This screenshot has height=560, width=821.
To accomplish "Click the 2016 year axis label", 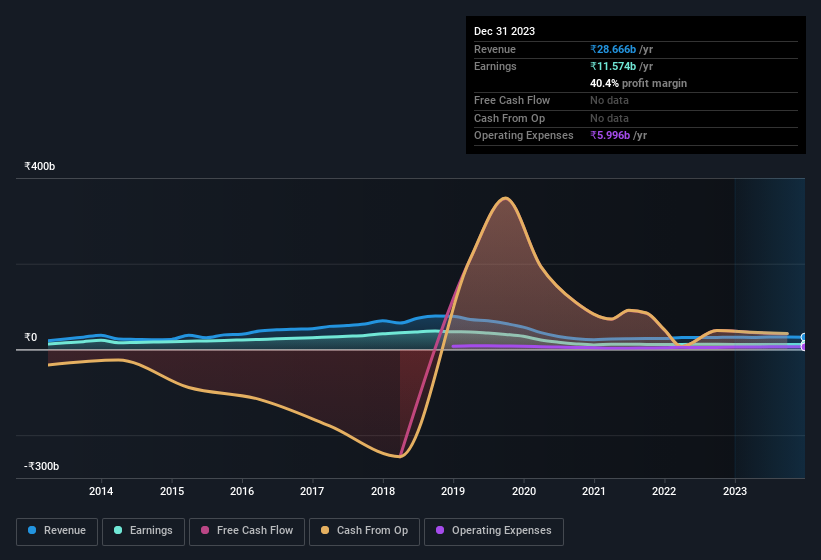I will coord(242,491).
